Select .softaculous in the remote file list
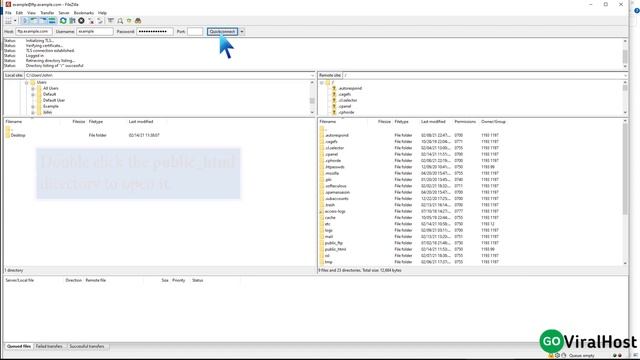This screenshot has width=640, height=360. click(336, 186)
